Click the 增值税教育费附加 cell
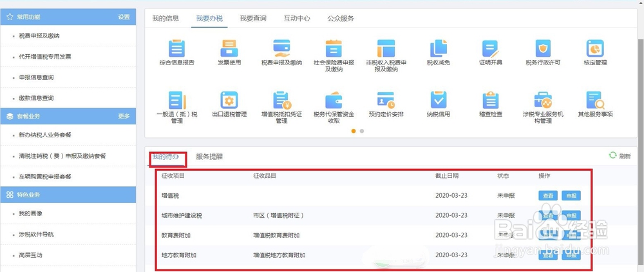644x272 pixels. coord(276,235)
